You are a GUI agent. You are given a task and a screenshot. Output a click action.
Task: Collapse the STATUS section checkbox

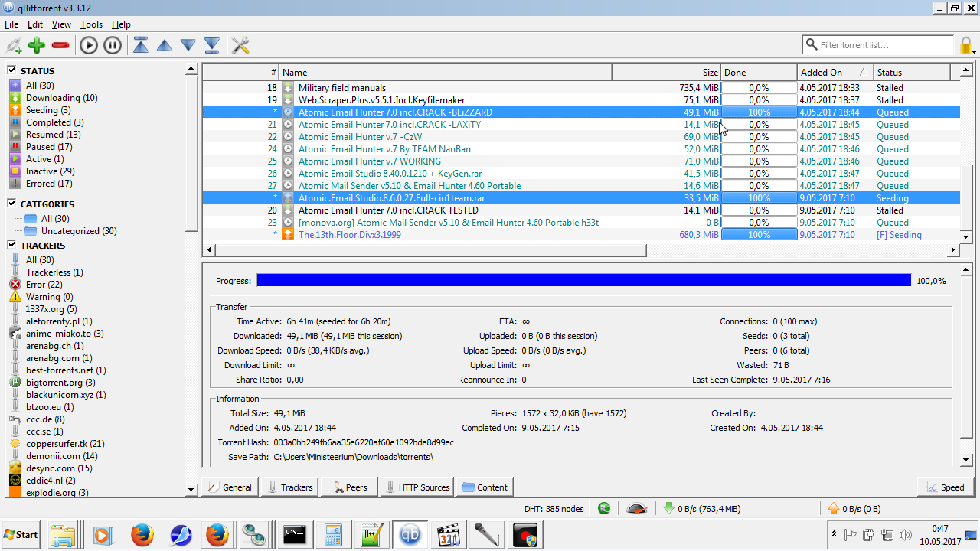(12, 70)
